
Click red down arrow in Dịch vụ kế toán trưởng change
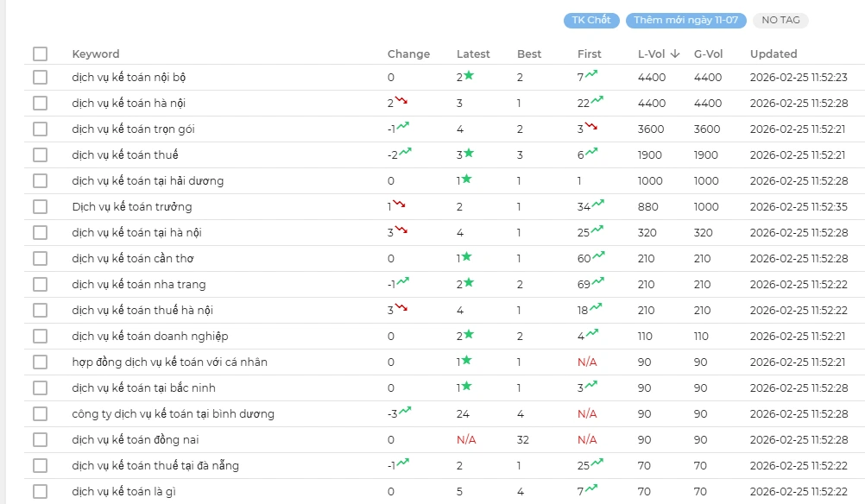point(399,205)
